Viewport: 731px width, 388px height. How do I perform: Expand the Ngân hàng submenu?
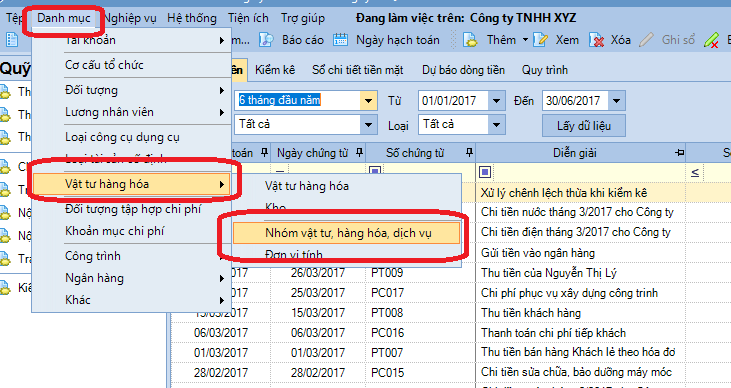[131, 278]
